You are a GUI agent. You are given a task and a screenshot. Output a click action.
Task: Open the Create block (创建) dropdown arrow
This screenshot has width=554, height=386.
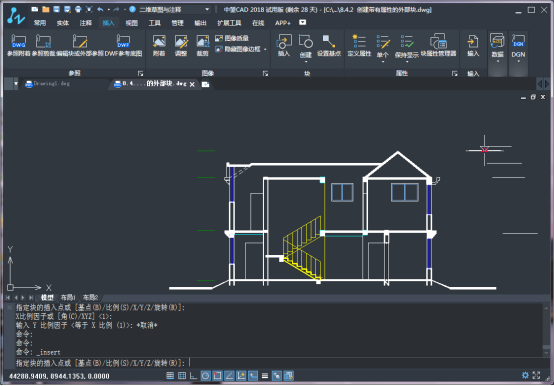(x=306, y=62)
